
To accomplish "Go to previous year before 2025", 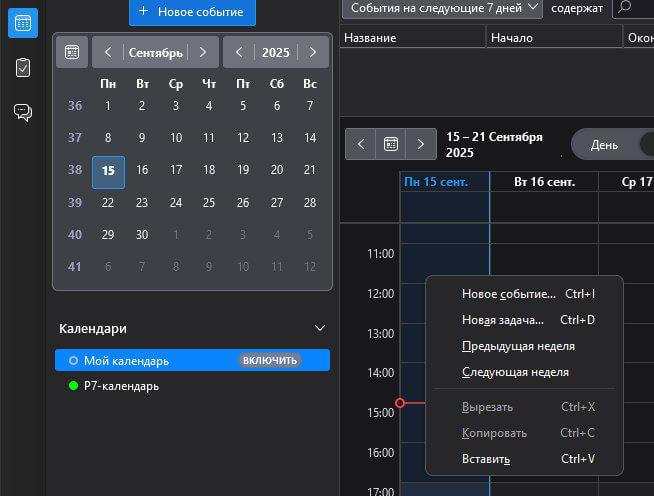I will pos(239,52).
